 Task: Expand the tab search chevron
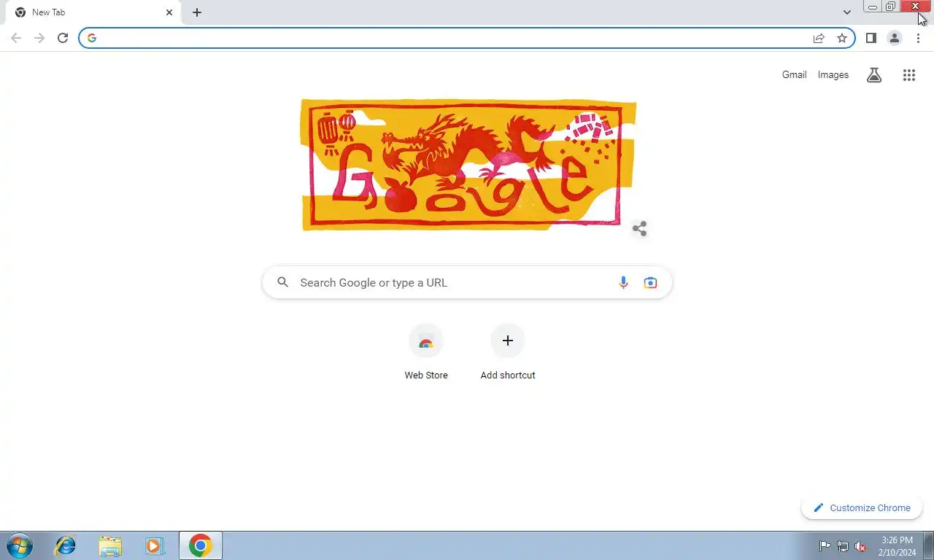pos(846,12)
